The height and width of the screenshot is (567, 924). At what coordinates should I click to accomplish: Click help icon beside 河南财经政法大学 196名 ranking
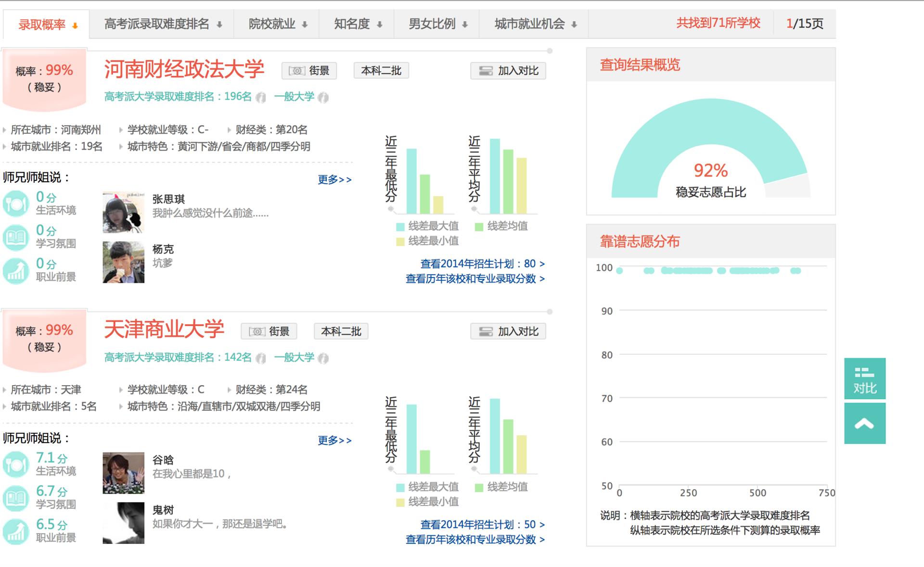point(261,98)
